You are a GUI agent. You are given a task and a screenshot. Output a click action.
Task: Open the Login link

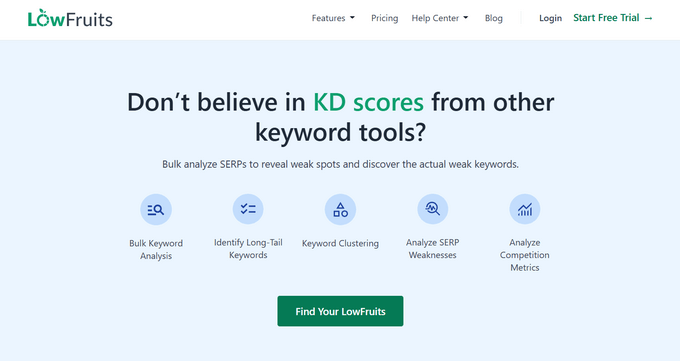(550, 18)
